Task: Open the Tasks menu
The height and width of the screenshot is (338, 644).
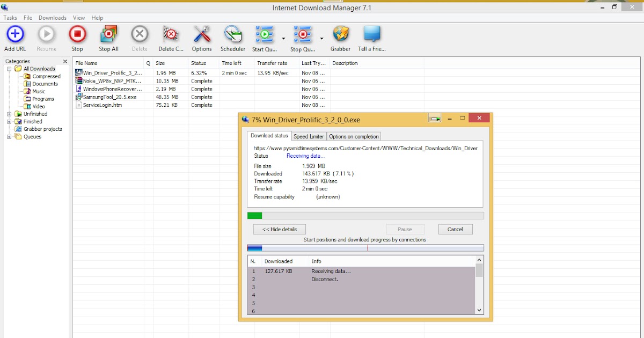Action: pyautogui.click(x=10, y=18)
